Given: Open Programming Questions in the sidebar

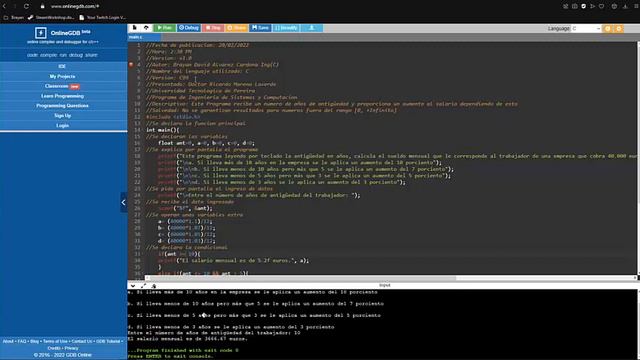Looking at the screenshot, I should click(x=62, y=106).
